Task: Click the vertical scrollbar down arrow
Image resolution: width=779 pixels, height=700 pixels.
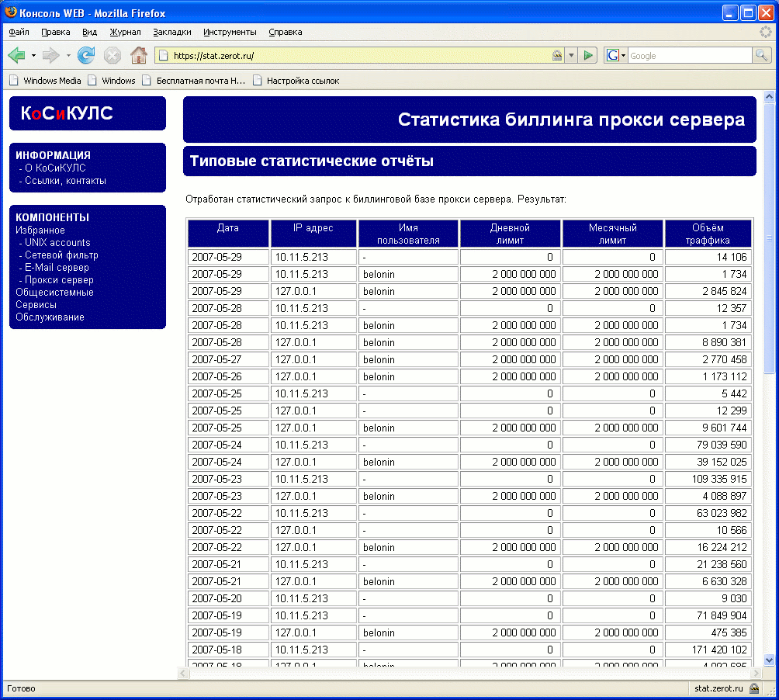Action: pyautogui.click(x=769, y=660)
